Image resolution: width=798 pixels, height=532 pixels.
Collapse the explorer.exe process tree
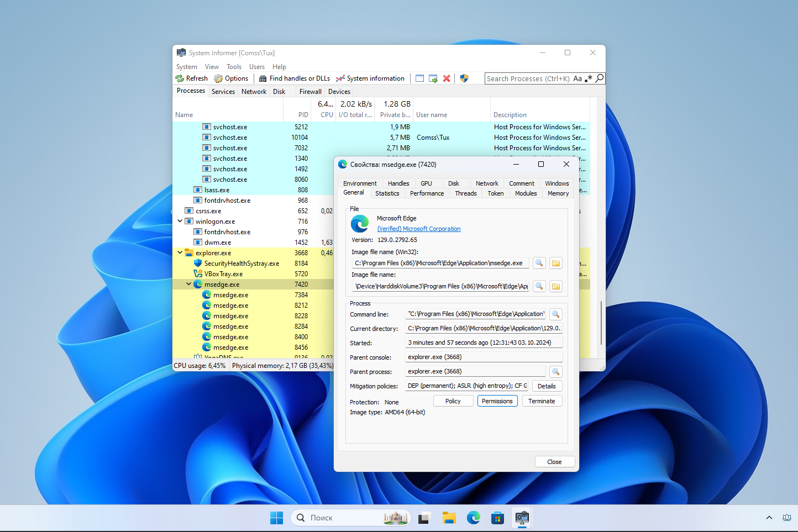pyautogui.click(x=180, y=252)
